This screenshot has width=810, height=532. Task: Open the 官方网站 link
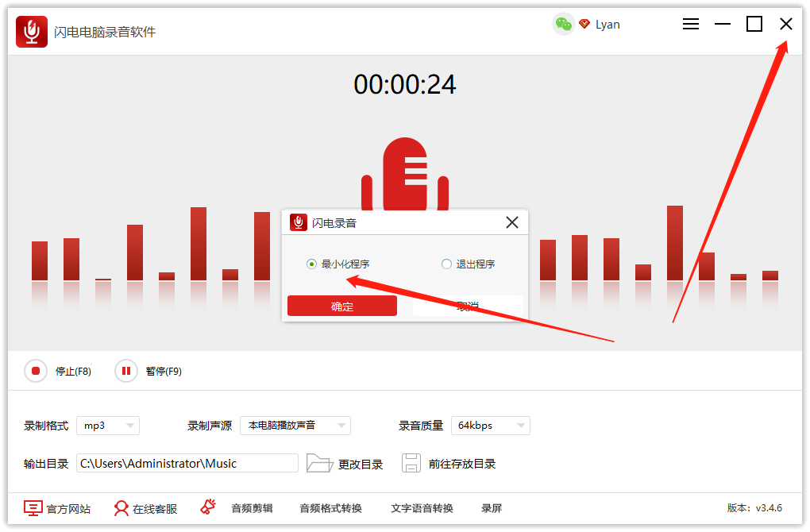point(68,509)
